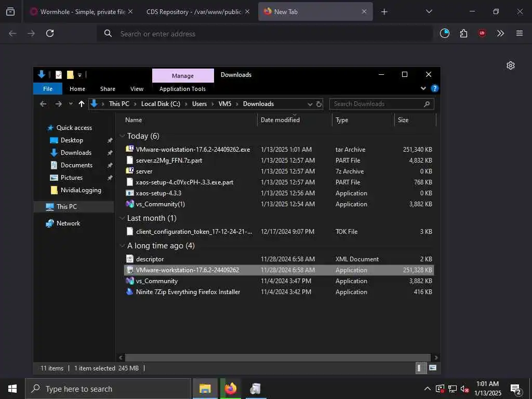Screen dimensions: 532x399
Task: Select Desktop in Quick access
Action: [72, 140]
